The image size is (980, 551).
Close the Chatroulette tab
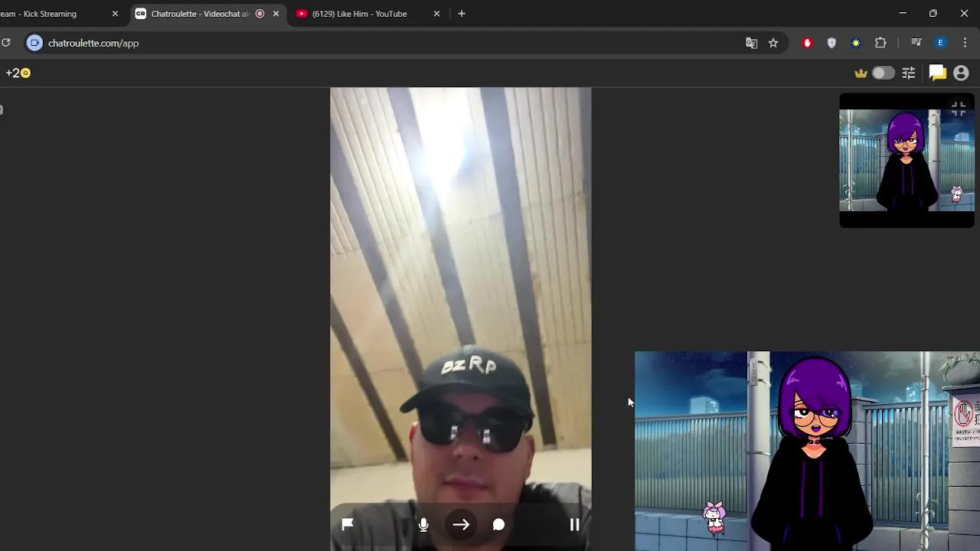click(x=276, y=14)
